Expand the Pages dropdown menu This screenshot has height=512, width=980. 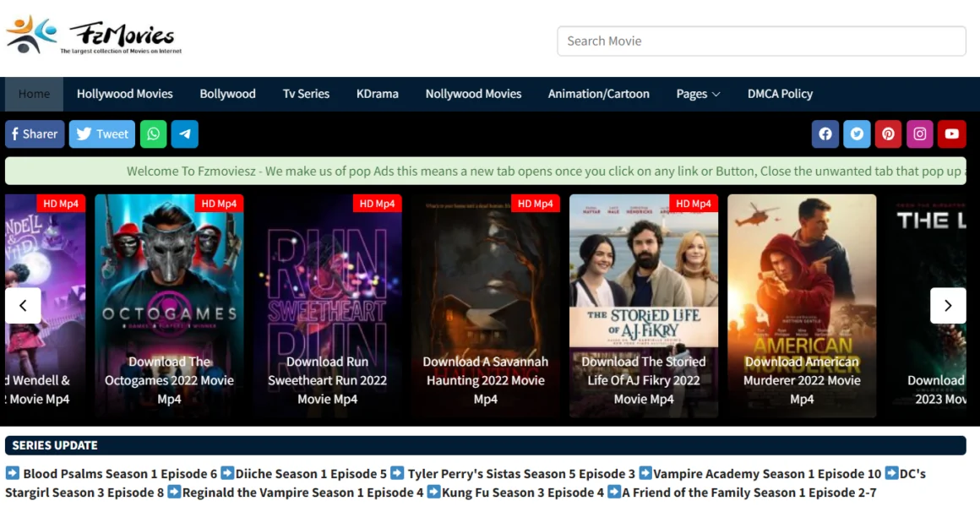[x=698, y=94]
